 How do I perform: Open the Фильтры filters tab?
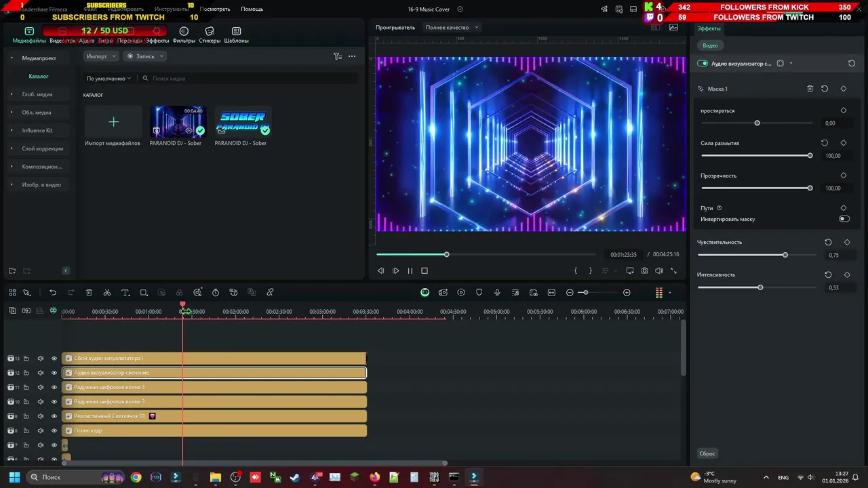184,35
